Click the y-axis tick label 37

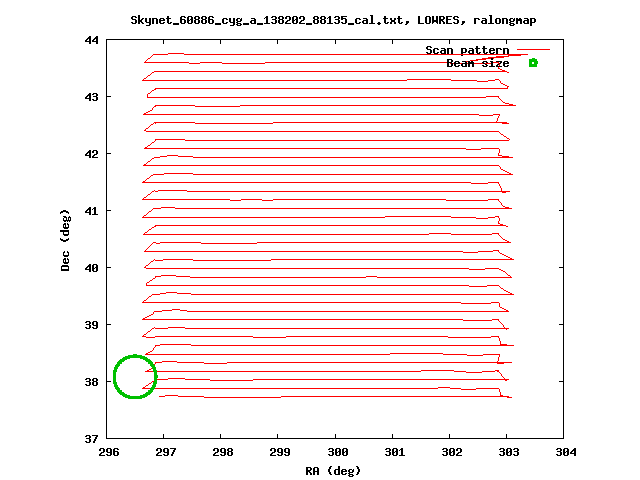92,439
